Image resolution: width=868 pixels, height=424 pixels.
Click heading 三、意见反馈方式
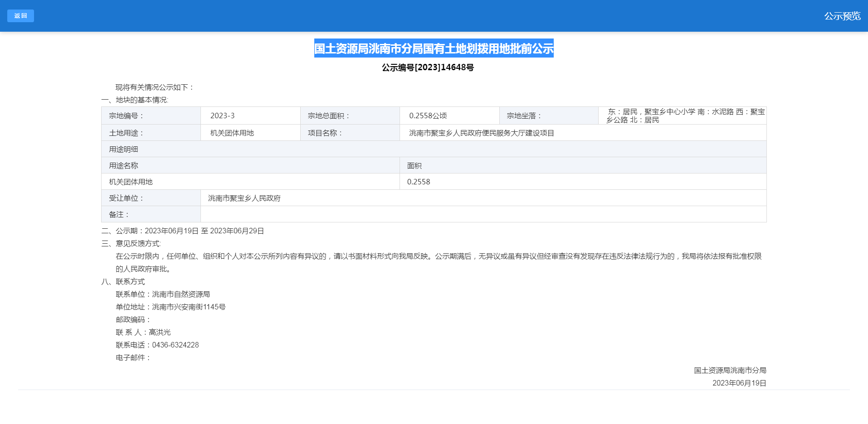[x=131, y=244]
